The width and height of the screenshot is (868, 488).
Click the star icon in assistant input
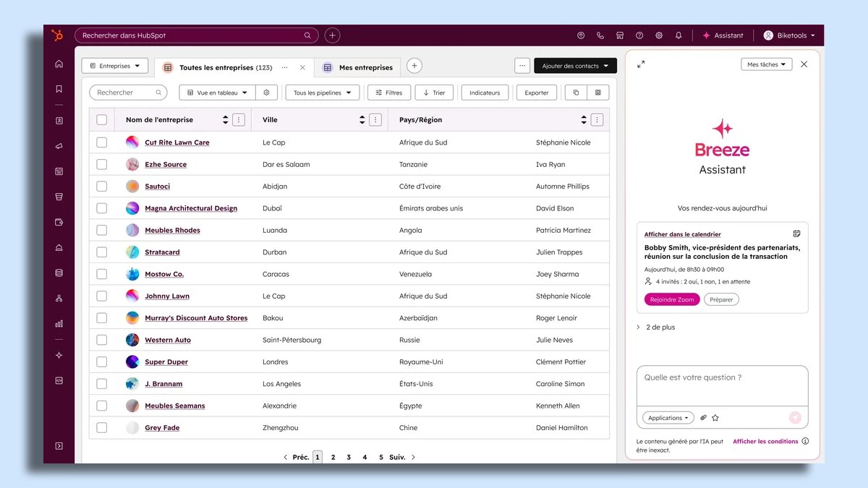(715, 418)
